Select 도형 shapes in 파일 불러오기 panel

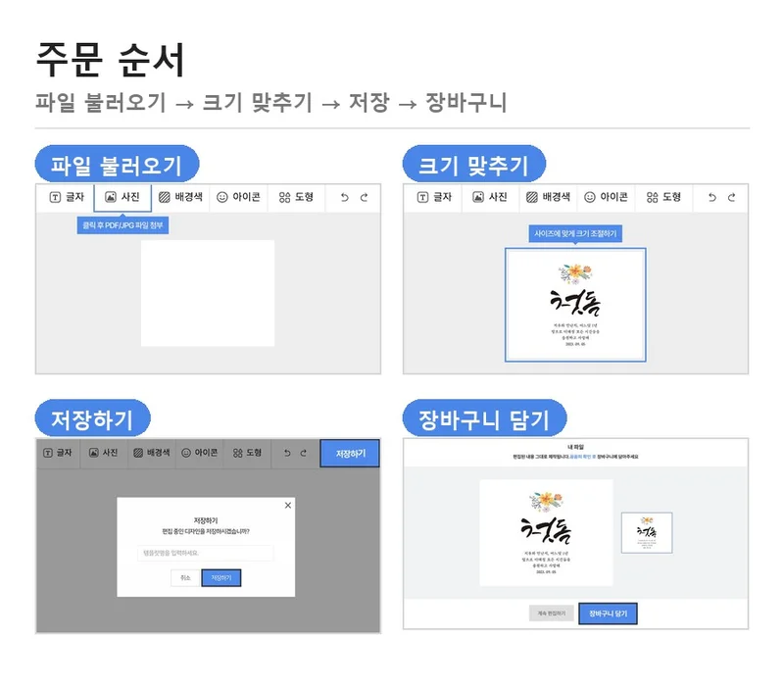296,197
